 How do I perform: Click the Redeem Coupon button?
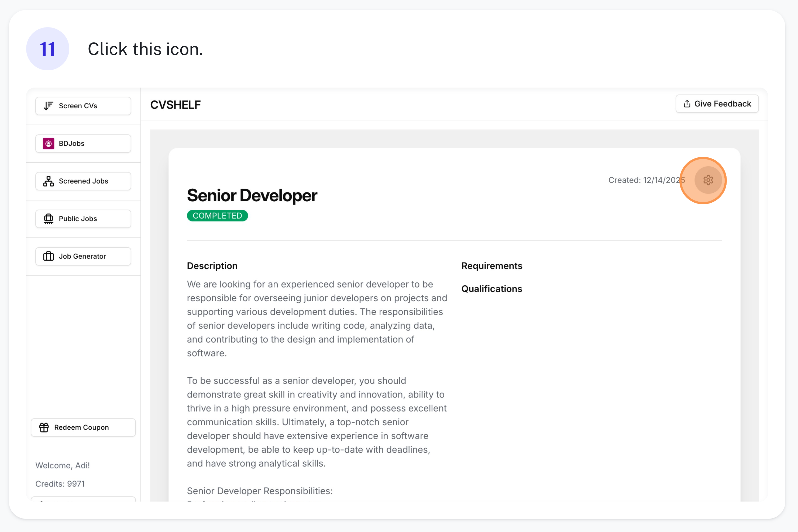point(83,427)
